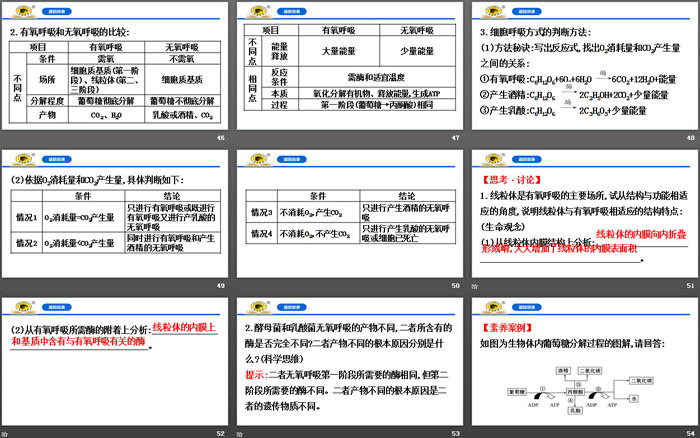Click the cell 乳酸或酒精、CO₂ in slide 46
Image resolution: width=700 pixels, height=438 pixels.
click(x=183, y=115)
